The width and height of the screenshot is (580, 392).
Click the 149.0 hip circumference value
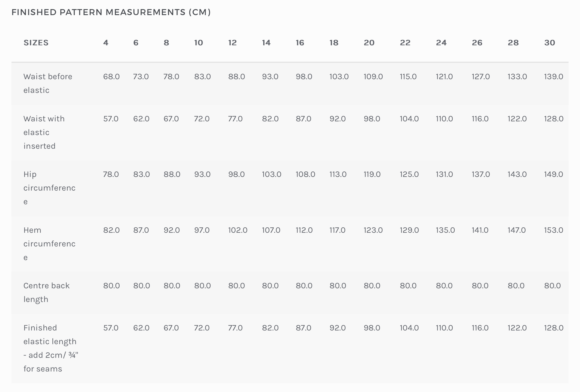pyautogui.click(x=554, y=174)
